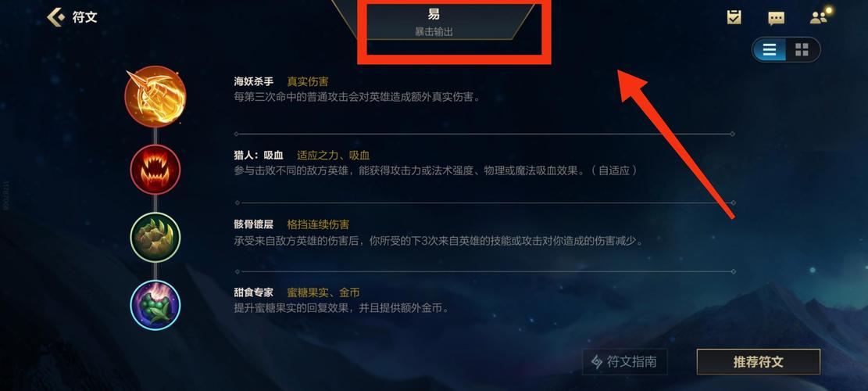
Task: Select the 骸骨镀层 rune icon
Action: point(155,238)
